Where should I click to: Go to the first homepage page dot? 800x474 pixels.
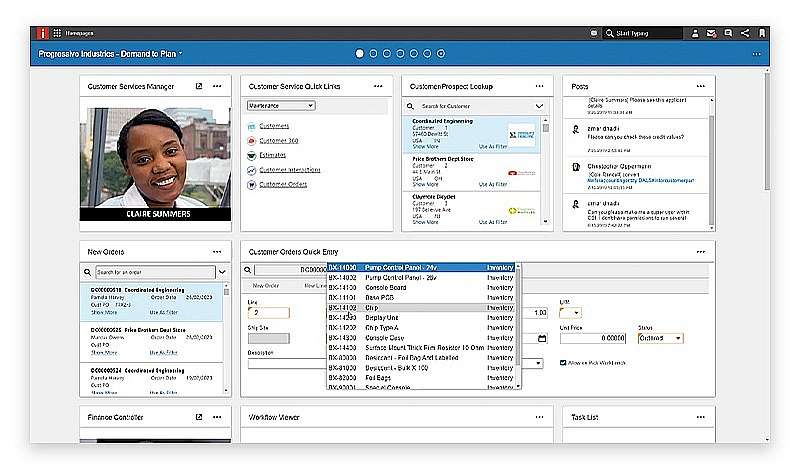[359, 53]
